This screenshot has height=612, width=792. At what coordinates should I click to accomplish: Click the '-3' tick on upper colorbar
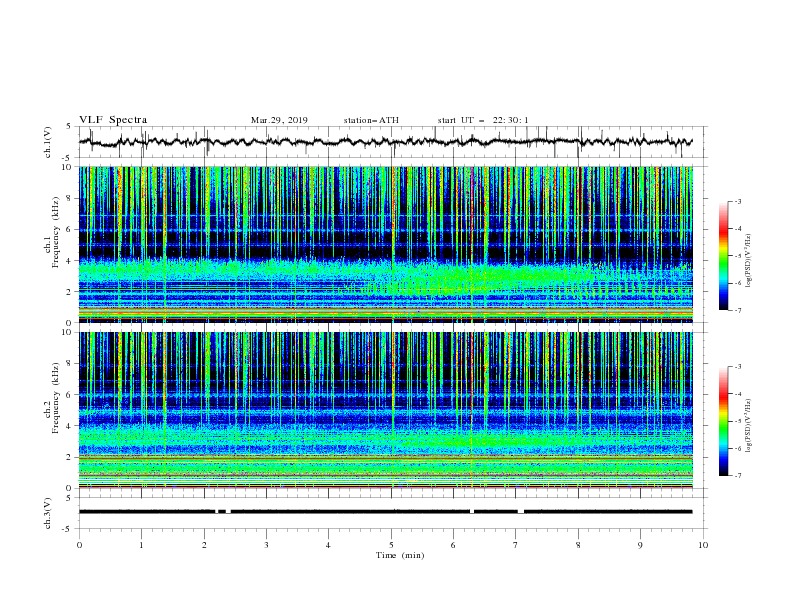pos(737,201)
